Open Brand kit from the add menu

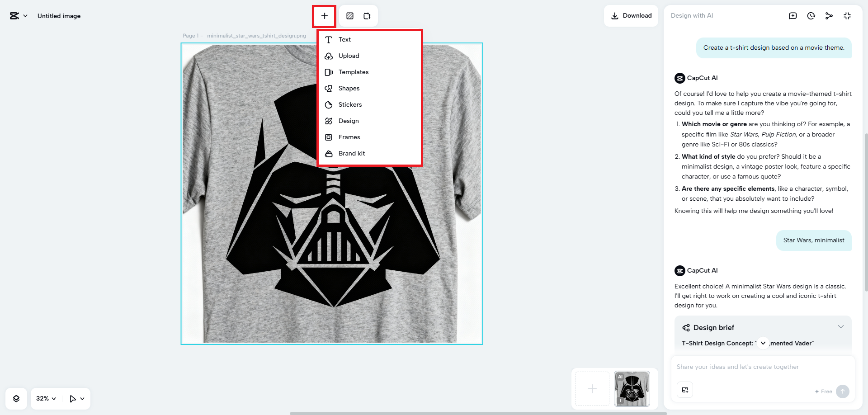point(370,153)
